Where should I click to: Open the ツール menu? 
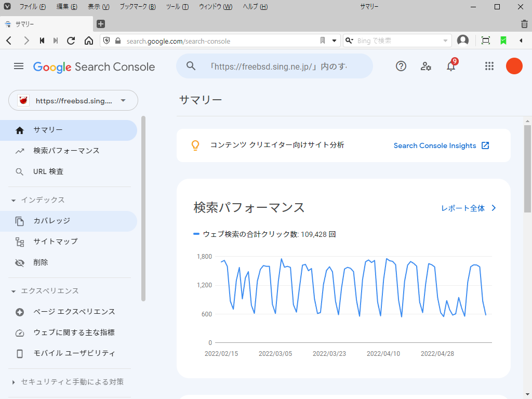click(177, 7)
